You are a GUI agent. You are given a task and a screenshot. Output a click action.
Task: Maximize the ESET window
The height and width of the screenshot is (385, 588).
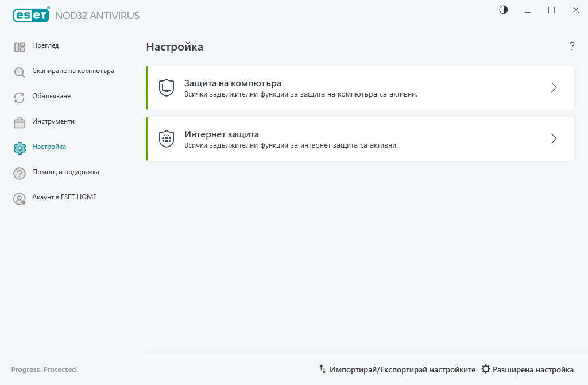551,10
